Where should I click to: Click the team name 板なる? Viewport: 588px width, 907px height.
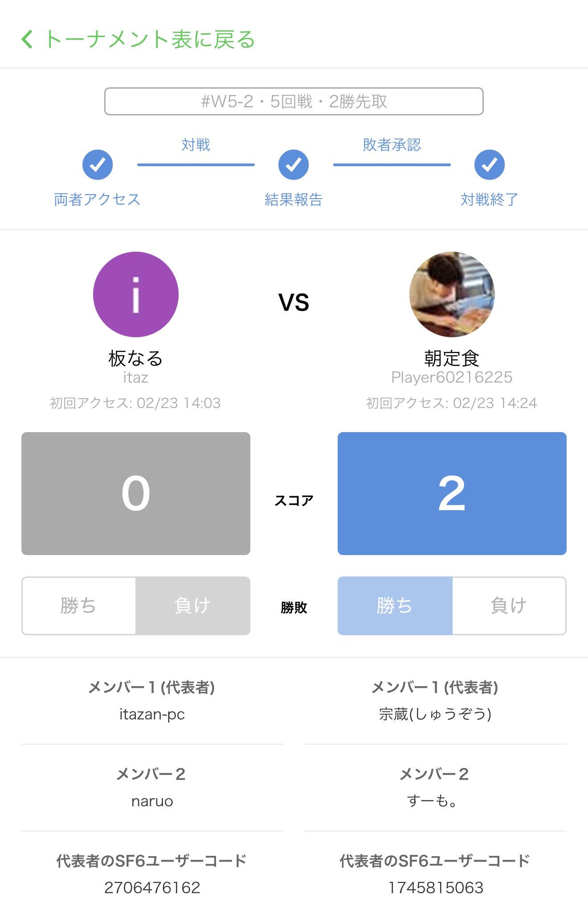pyautogui.click(x=136, y=358)
